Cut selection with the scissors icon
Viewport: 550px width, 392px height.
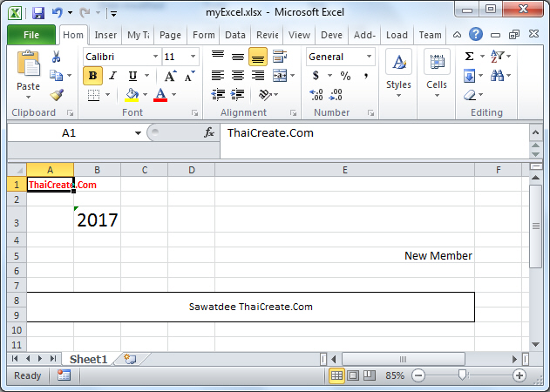[x=56, y=57]
